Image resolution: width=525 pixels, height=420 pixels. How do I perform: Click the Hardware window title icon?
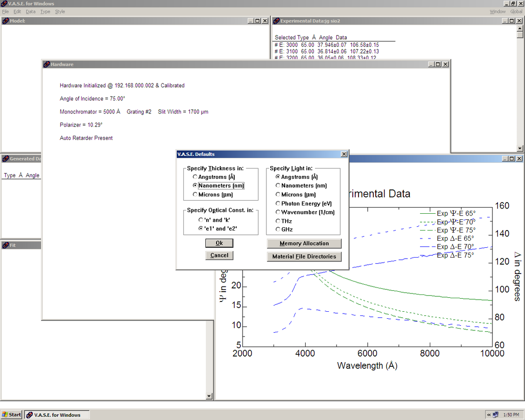pyautogui.click(x=47, y=64)
